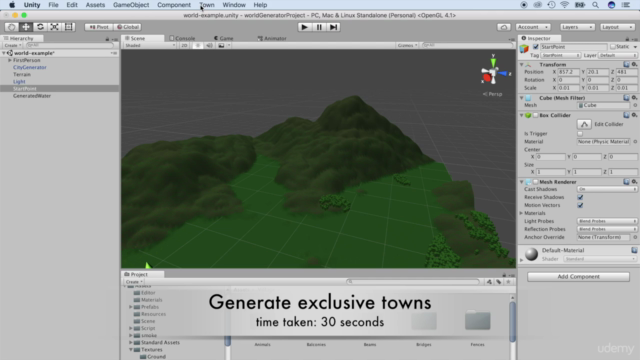Screen dimensions: 640x360
Task: Open macOS Spotlight search
Action: click(596, 5)
